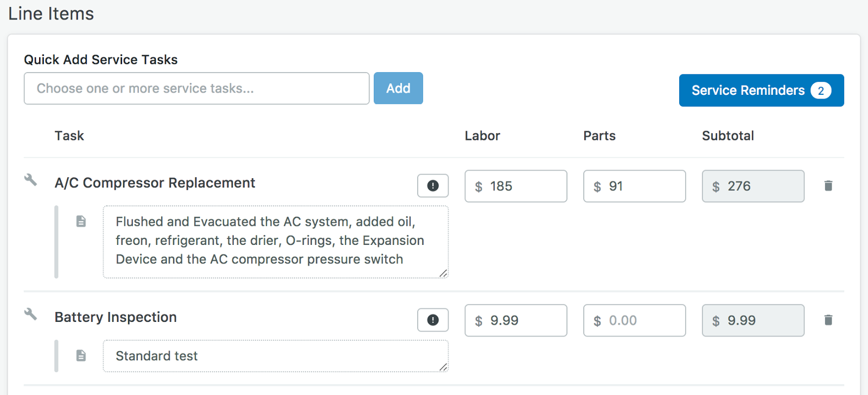Open Service Reminders
Viewport: 868px width, 395px height.
coord(748,90)
